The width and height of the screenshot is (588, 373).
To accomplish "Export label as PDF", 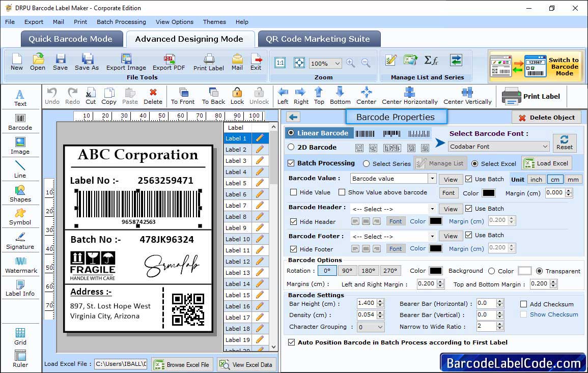I will click(x=169, y=62).
